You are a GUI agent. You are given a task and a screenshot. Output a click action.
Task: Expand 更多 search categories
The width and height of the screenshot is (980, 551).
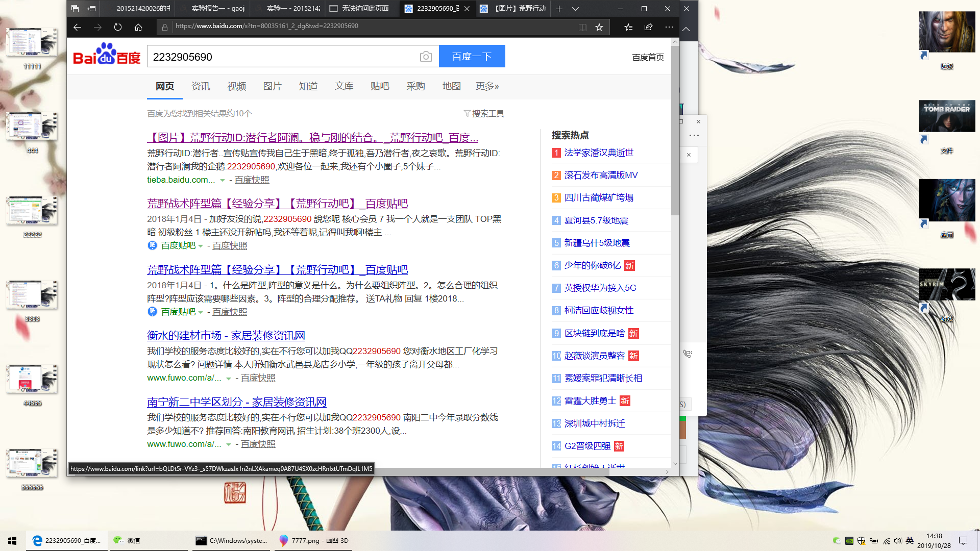(x=487, y=86)
